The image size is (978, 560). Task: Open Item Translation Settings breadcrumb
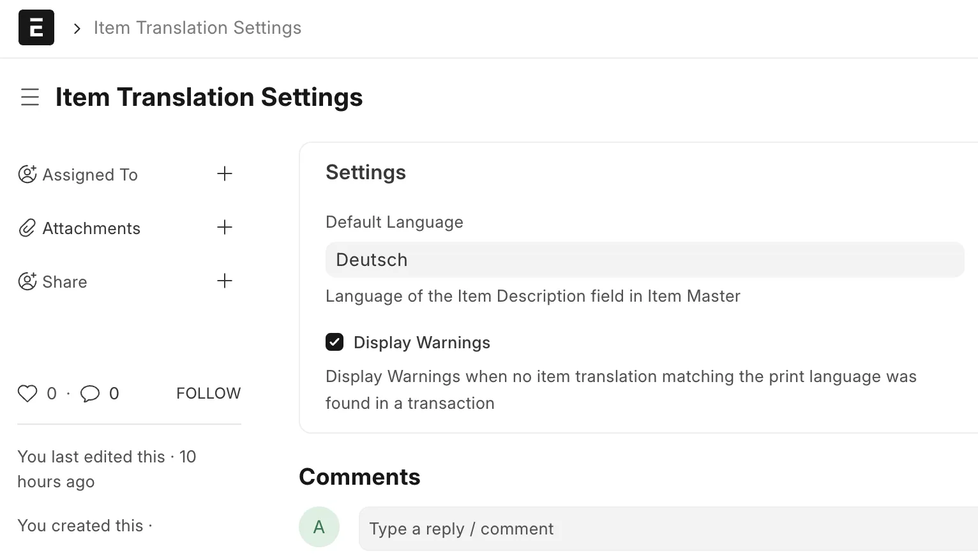pos(197,27)
